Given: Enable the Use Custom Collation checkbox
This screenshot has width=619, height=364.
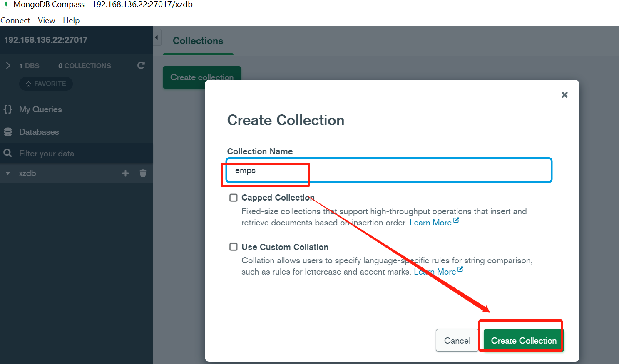Looking at the screenshot, I should 234,247.
